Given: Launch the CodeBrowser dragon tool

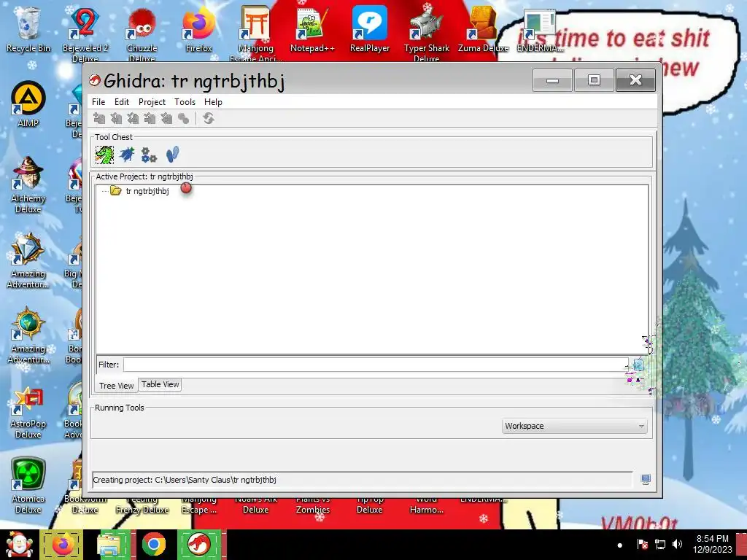Looking at the screenshot, I should pos(104,155).
